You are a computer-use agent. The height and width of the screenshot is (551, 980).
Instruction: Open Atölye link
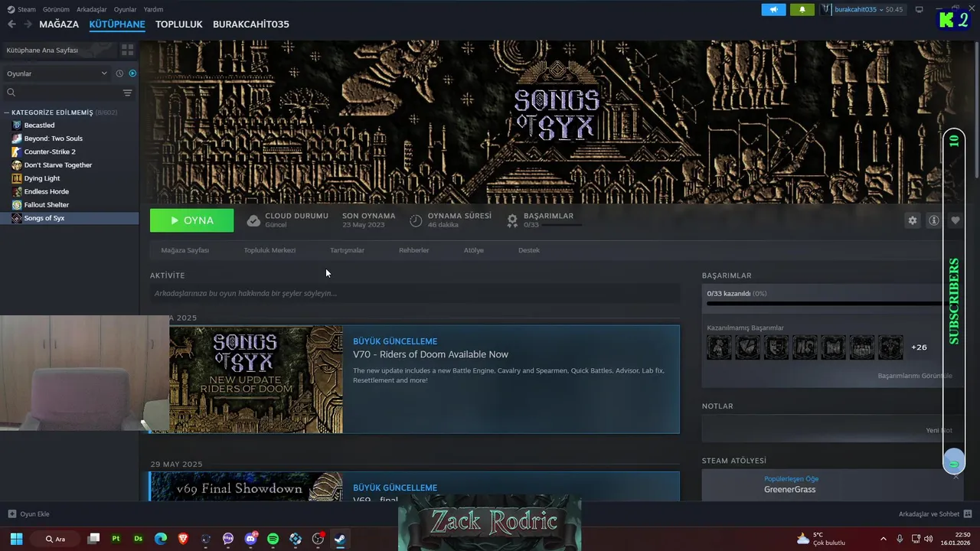pyautogui.click(x=474, y=250)
